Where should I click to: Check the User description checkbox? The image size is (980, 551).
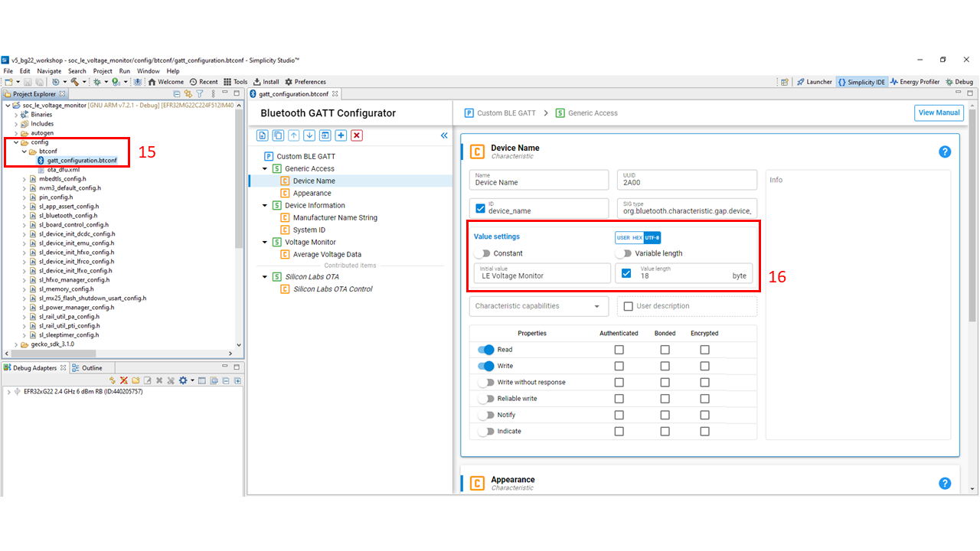629,306
